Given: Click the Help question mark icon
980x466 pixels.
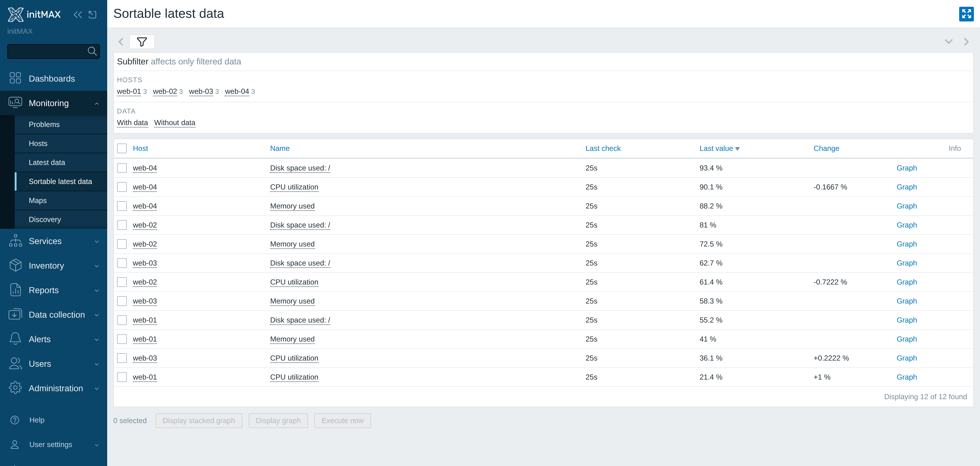Looking at the screenshot, I should pyautogui.click(x=14, y=420).
